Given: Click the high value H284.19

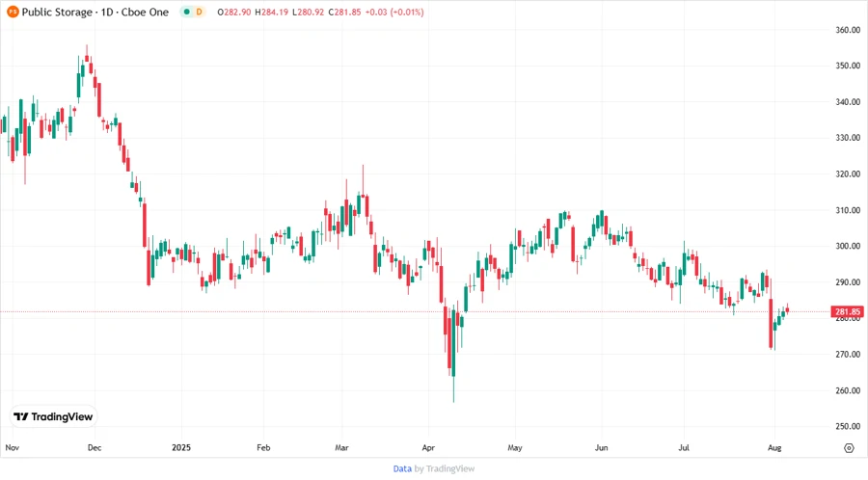Looking at the screenshot, I should [x=271, y=12].
